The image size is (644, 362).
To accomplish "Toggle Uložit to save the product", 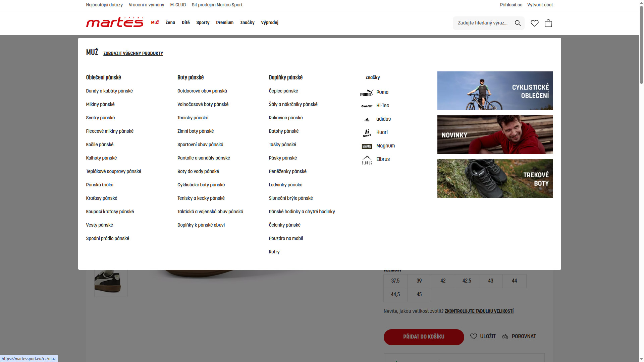I will coord(483,337).
